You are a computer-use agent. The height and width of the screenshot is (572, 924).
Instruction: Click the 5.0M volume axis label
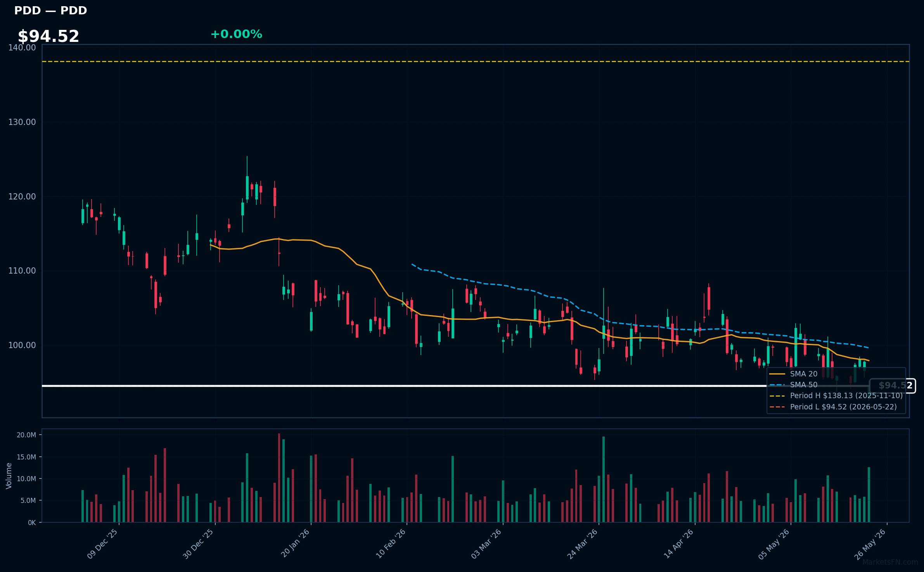28,501
